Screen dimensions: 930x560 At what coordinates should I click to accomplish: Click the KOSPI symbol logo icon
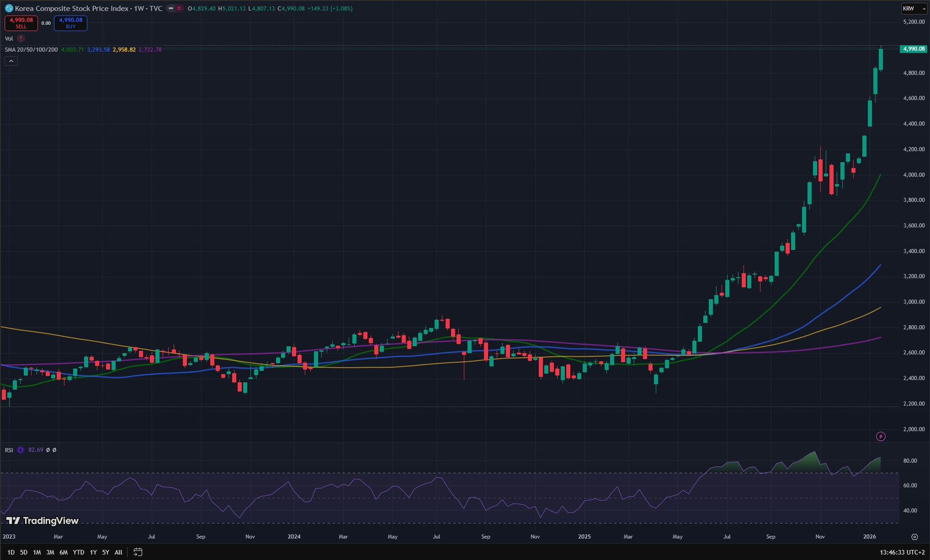9,8
